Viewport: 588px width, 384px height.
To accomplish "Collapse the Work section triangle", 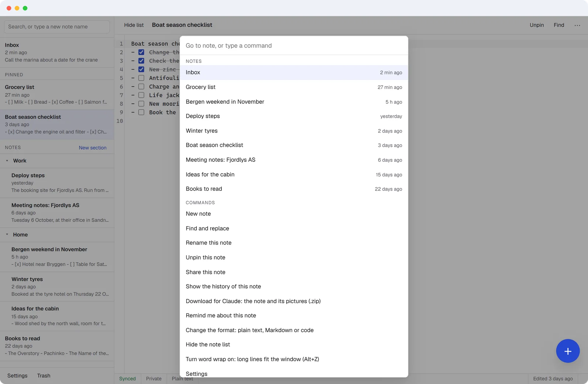I will (x=7, y=161).
